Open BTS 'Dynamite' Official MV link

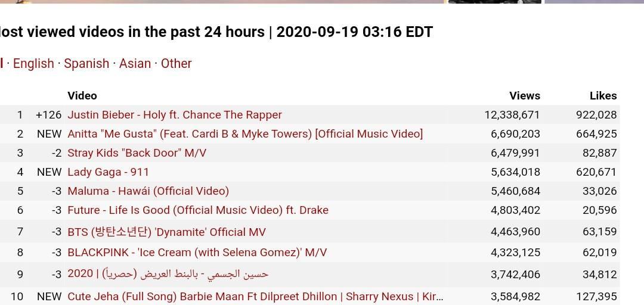click(x=166, y=232)
